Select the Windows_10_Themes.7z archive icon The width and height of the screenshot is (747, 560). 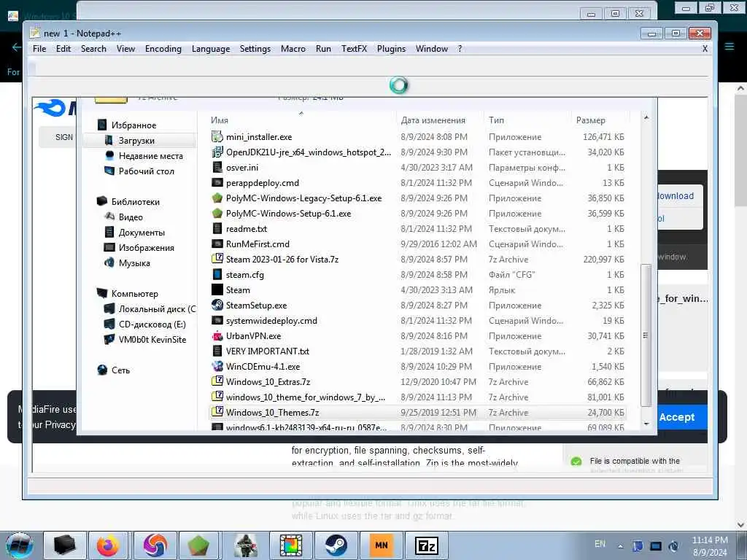[x=217, y=412]
